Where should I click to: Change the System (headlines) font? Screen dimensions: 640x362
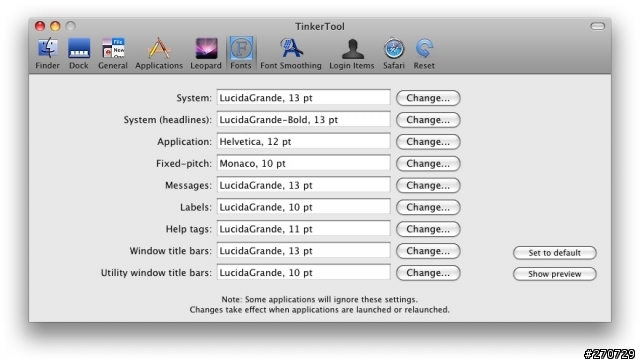(x=428, y=120)
